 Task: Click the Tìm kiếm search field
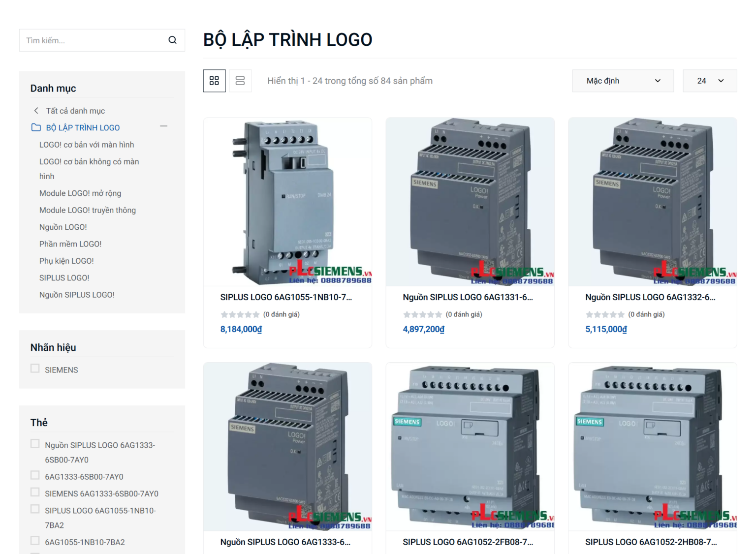pyautogui.click(x=94, y=40)
